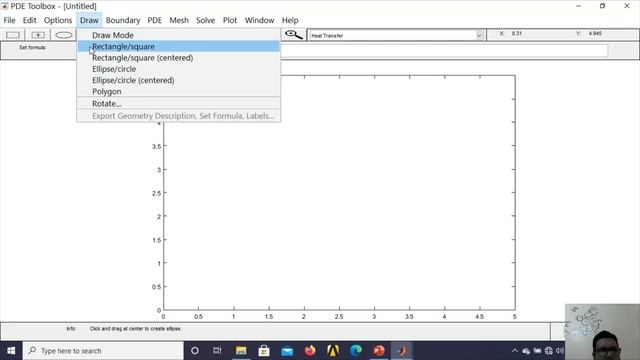The image size is (640, 360).
Task: Click the info status message text
Action: click(135, 329)
